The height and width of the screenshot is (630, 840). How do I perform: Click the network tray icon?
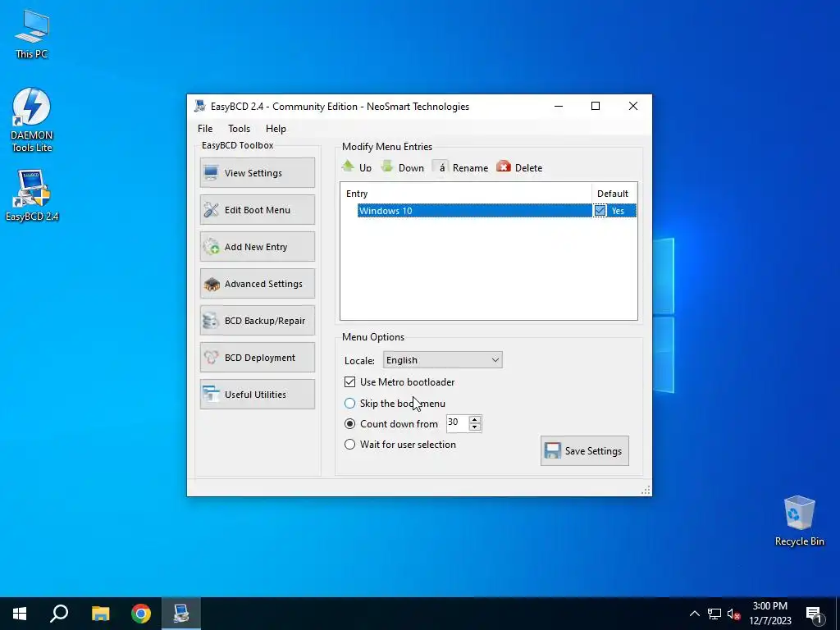714,614
